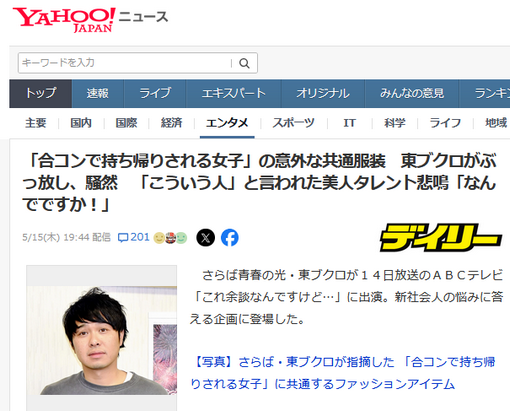Click the デイリー publisher logo
The width and height of the screenshot is (510, 411).
click(x=441, y=237)
